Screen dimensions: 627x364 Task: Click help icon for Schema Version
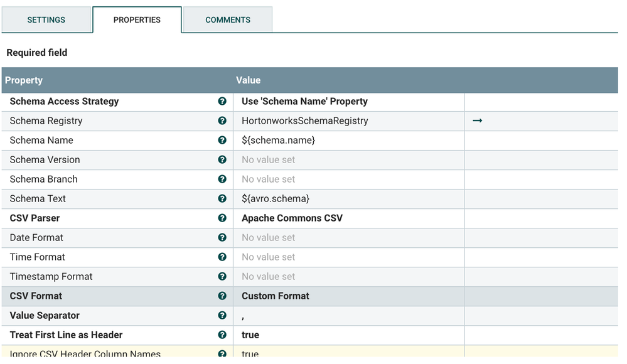pos(222,160)
